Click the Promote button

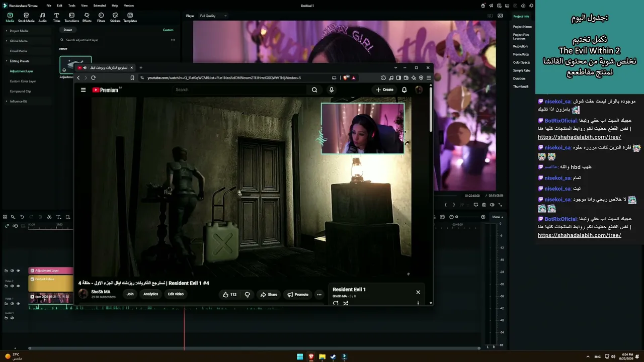point(298,295)
